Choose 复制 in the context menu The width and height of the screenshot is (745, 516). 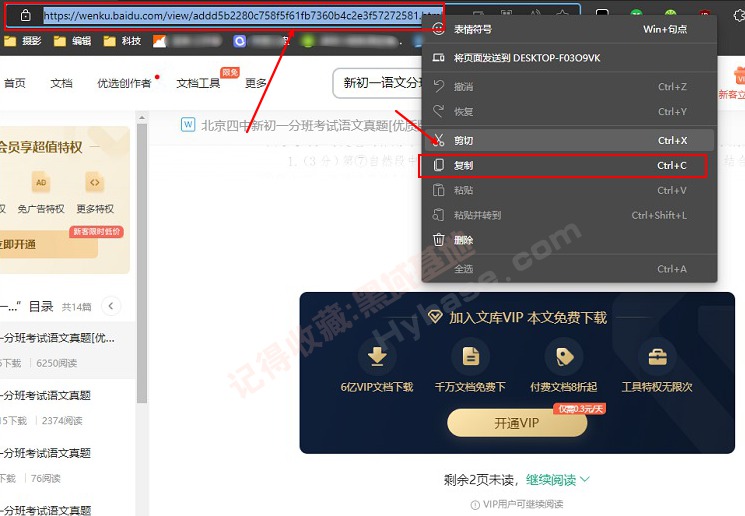pos(569,166)
